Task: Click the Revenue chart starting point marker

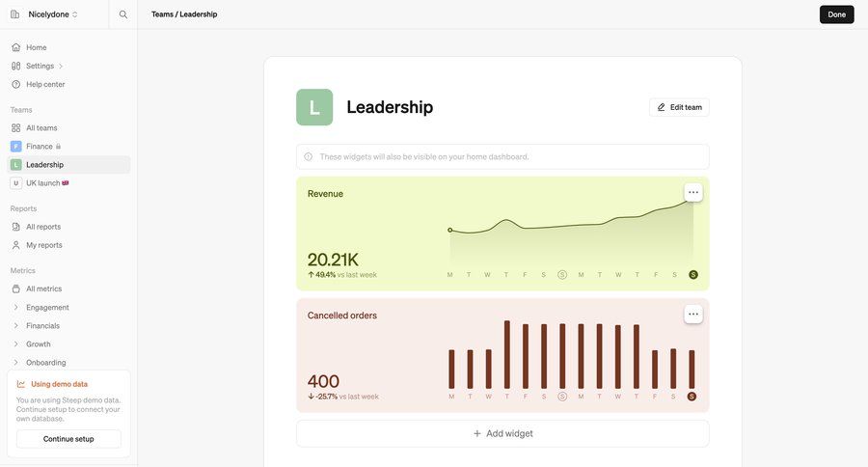Action: tap(450, 230)
